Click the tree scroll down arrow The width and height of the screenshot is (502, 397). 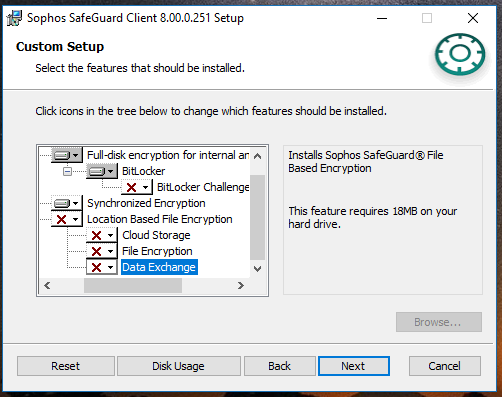(257, 269)
